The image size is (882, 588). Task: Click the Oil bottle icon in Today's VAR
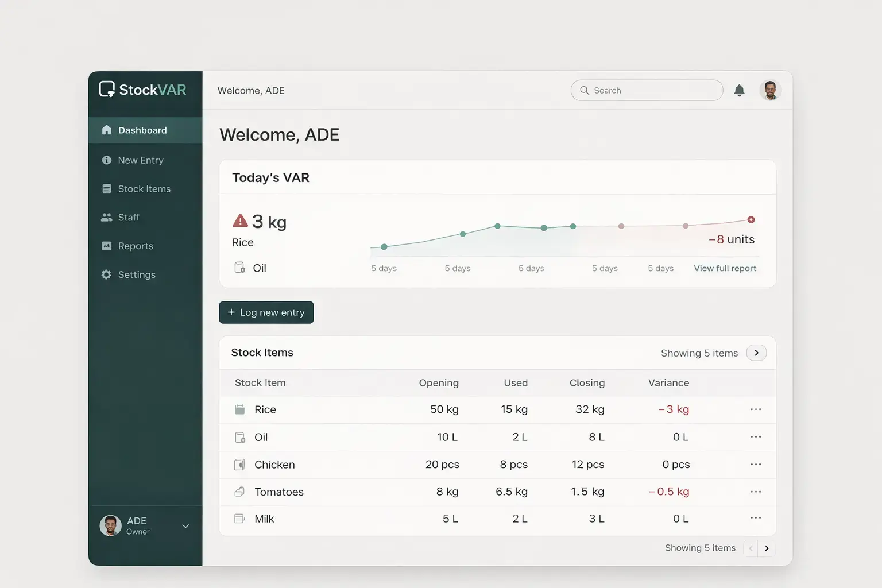(x=239, y=267)
